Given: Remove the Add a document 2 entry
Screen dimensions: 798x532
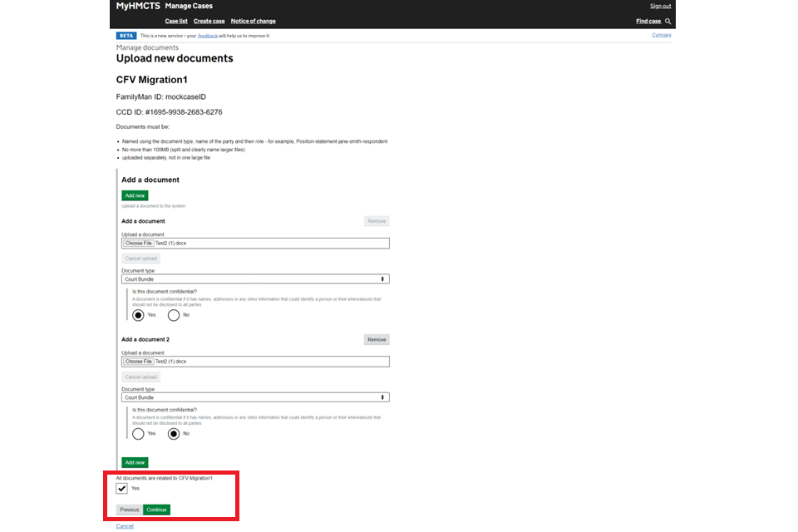Looking at the screenshot, I should (377, 339).
